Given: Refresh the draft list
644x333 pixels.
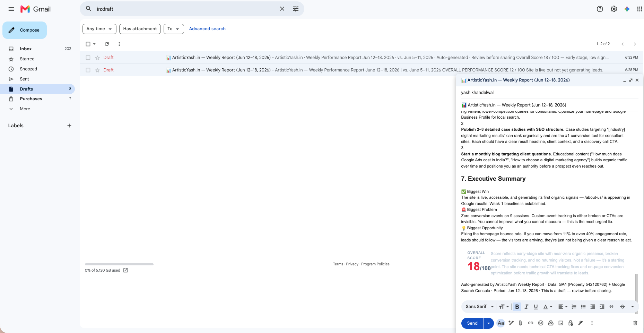Looking at the screenshot, I should [x=107, y=44].
